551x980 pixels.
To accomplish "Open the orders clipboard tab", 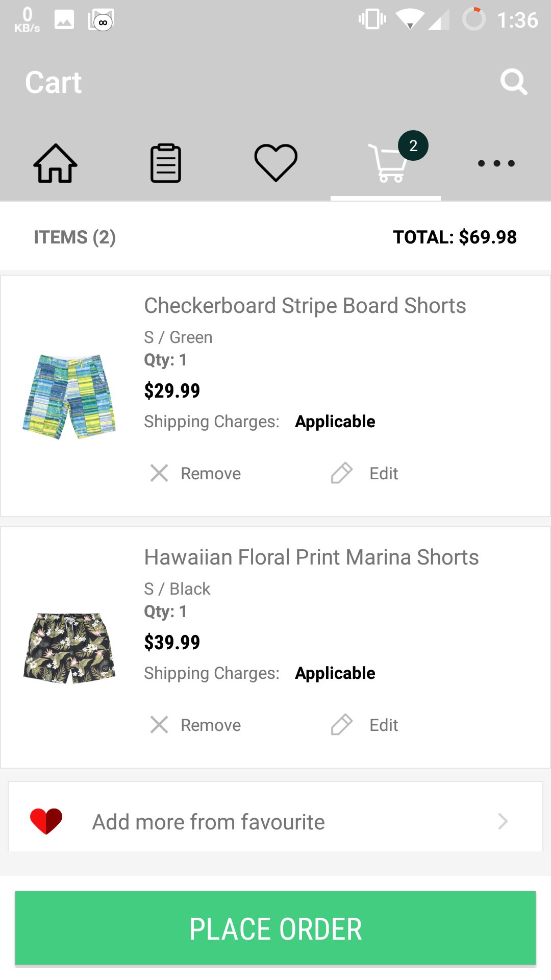I will [x=166, y=163].
